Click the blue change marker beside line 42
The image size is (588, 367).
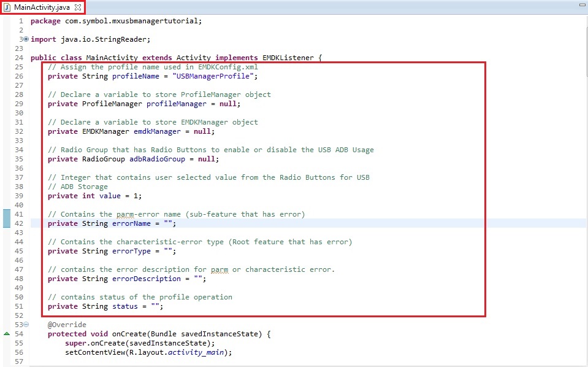7,218
